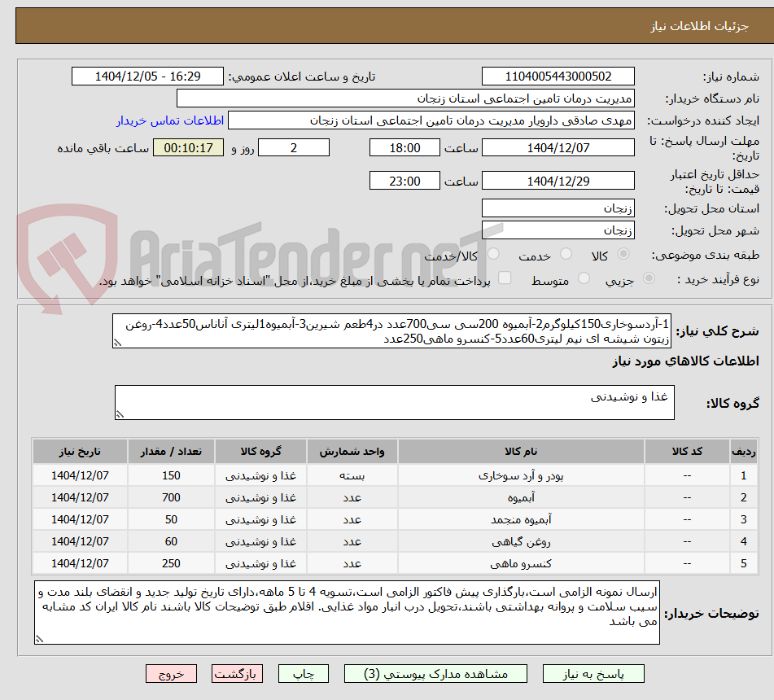Click the 'چاپ' print button
Image resolution: width=774 pixels, height=700 pixels.
304,674
